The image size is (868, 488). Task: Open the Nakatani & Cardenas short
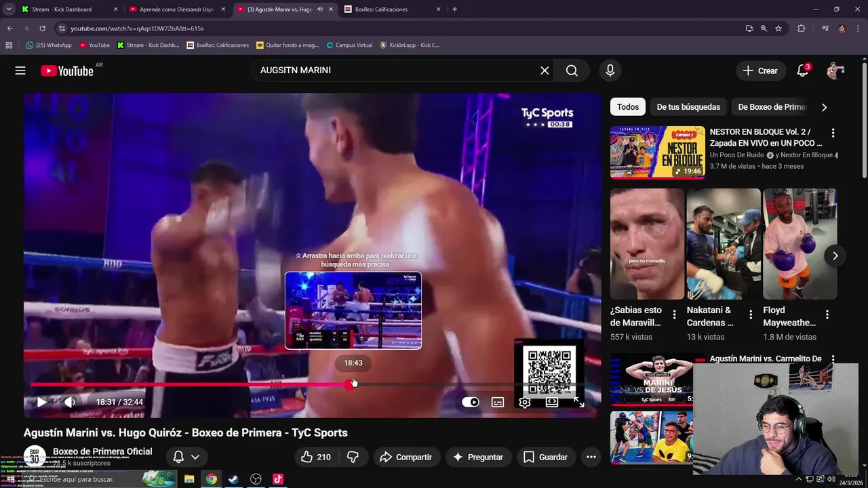click(x=724, y=244)
